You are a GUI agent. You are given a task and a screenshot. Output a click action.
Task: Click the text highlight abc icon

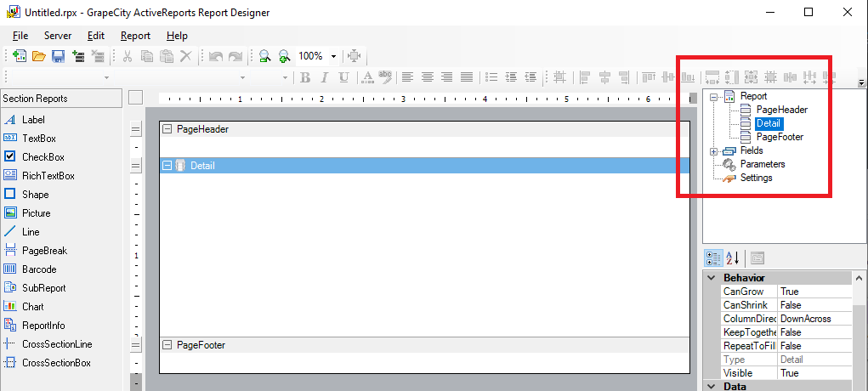click(385, 77)
